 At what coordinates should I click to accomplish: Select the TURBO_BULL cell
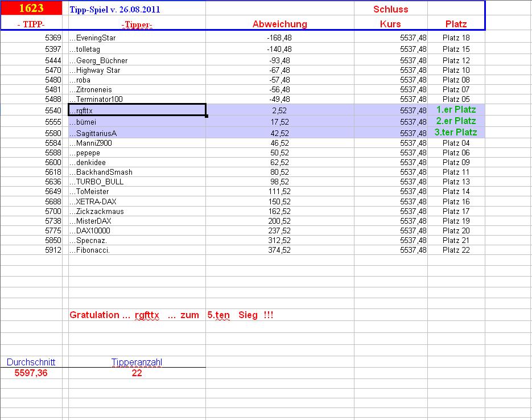137,182
